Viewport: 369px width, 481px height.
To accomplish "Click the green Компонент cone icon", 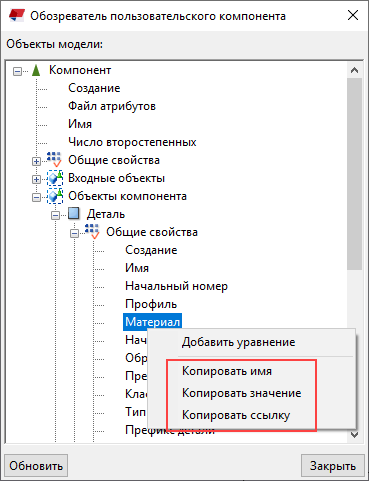I will point(36,70).
